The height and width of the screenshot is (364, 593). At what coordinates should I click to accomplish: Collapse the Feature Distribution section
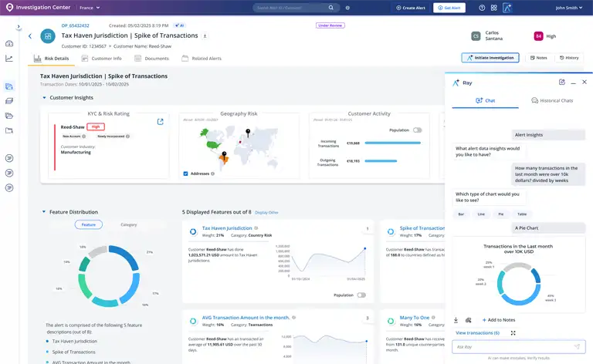click(x=44, y=212)
